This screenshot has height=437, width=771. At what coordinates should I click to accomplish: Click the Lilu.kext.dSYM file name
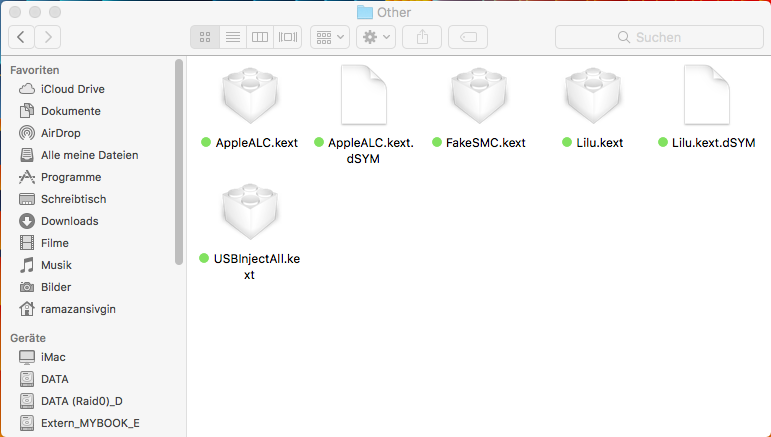point(713,143)
